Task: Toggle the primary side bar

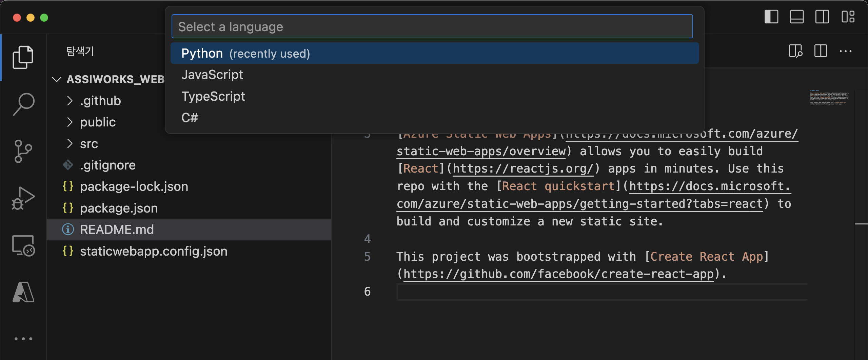Action: coord(771,17)
